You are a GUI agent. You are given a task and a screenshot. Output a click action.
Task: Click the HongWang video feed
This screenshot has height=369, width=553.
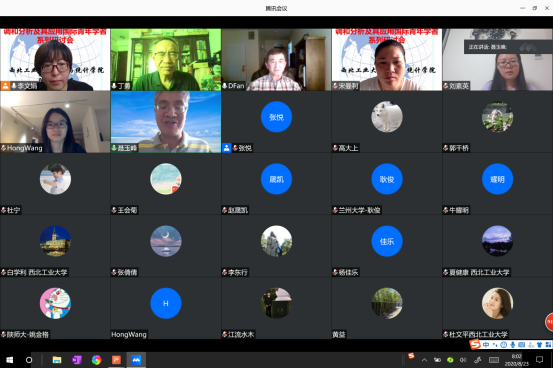click(55, 122)
